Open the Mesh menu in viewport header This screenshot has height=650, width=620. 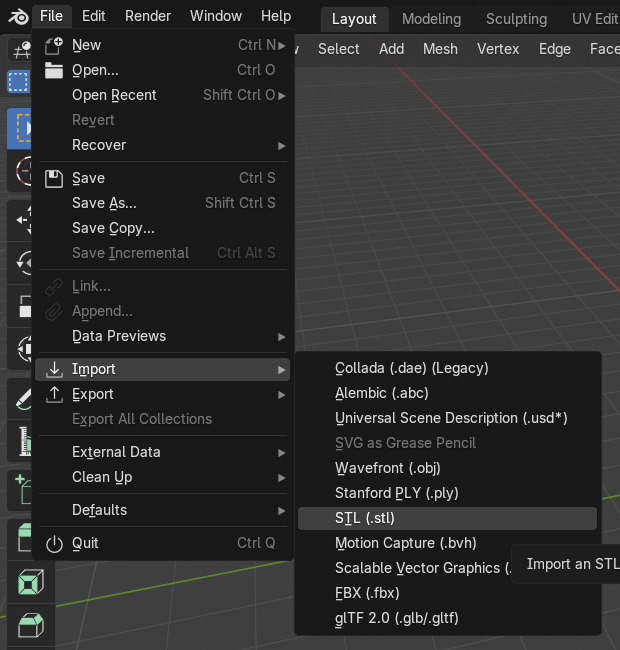pos(441,49)
